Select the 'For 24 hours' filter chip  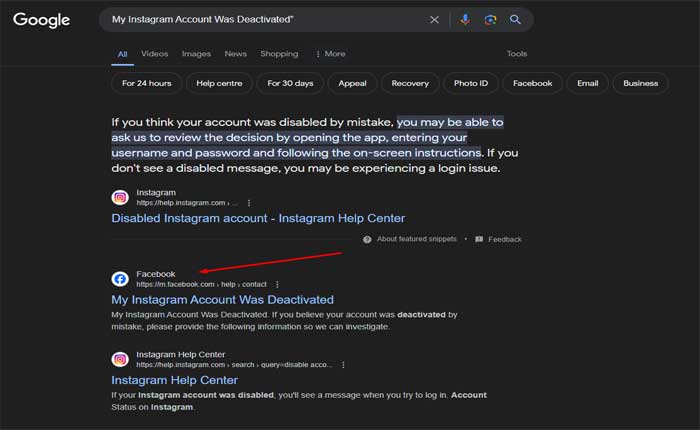(146, 83)
